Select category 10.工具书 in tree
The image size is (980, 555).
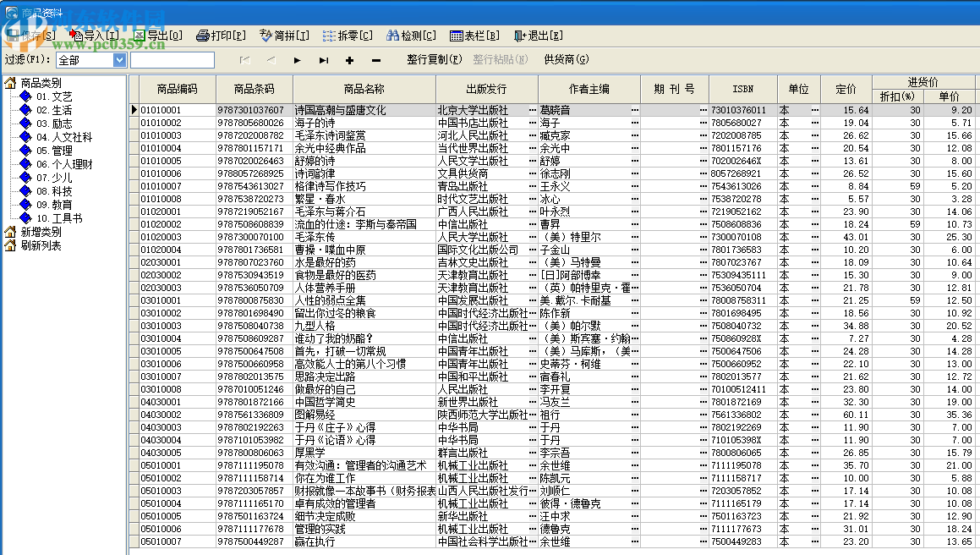point(58,218)
